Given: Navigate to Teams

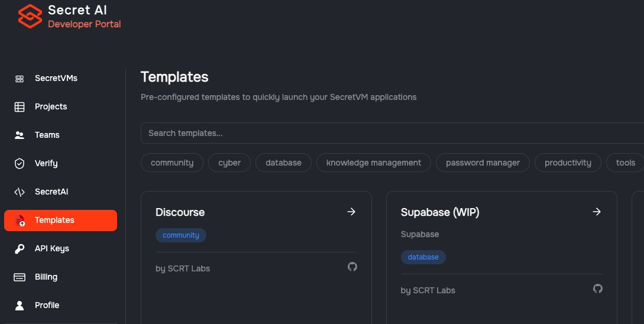Looking at the screenshot, I should tap(61, 135).
